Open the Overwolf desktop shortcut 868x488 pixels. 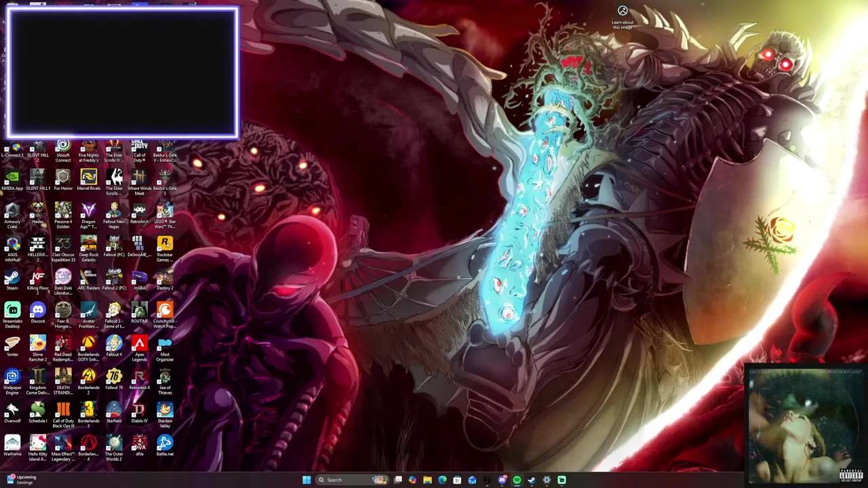[12, 413]
